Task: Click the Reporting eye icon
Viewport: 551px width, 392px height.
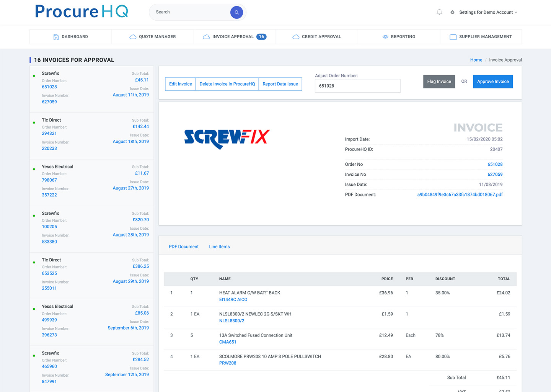Action: coord(385,37)
